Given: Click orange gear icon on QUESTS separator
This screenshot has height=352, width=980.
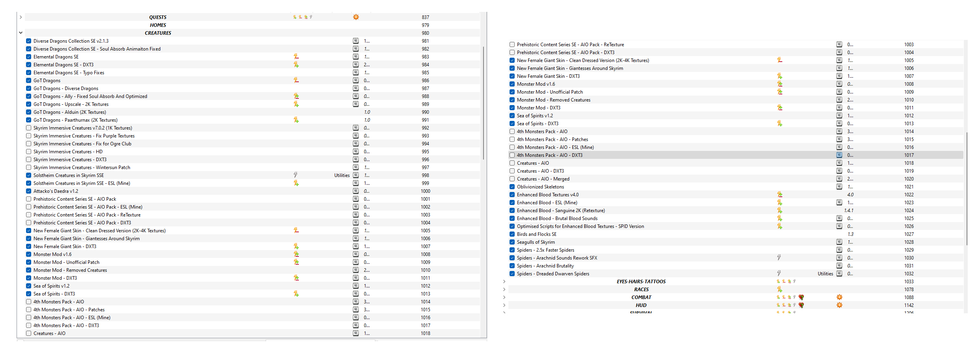Looking at the screenshot, I should (x=356, y=17).
